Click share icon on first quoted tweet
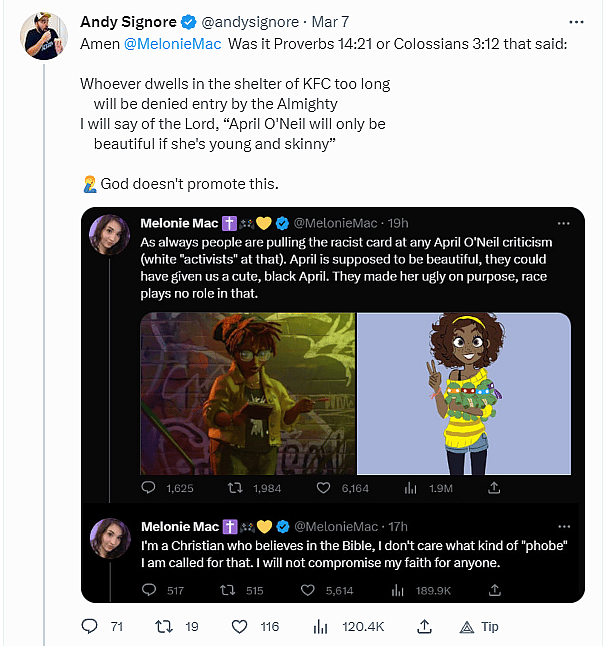Viewport: 612px width, 646px height. (494, 488)
